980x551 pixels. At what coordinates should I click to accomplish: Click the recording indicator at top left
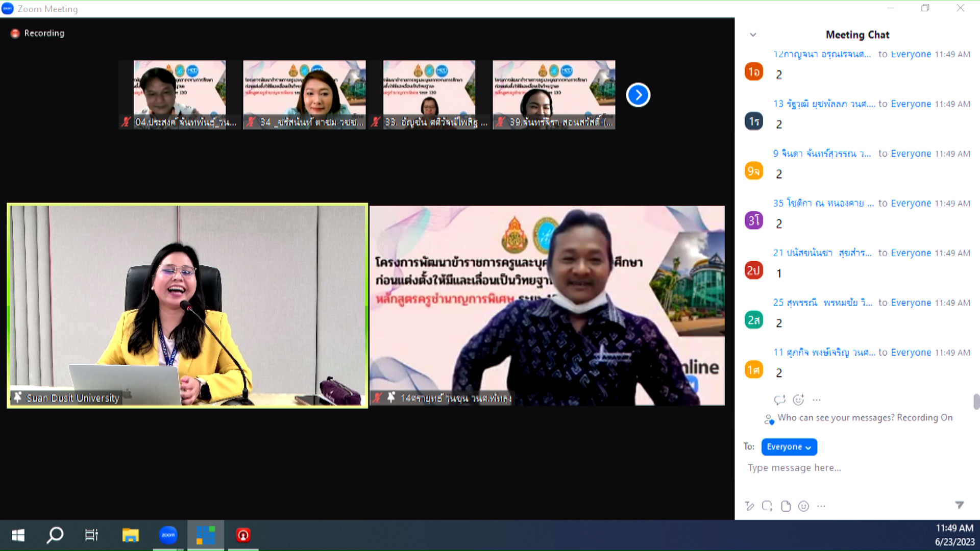[x=38, y=33]
